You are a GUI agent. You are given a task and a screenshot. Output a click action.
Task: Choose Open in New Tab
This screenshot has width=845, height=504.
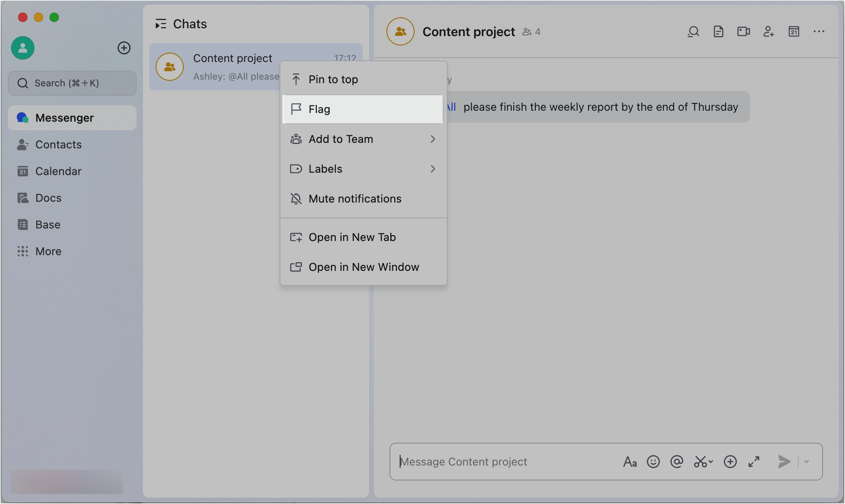click(x=352, y=237)
